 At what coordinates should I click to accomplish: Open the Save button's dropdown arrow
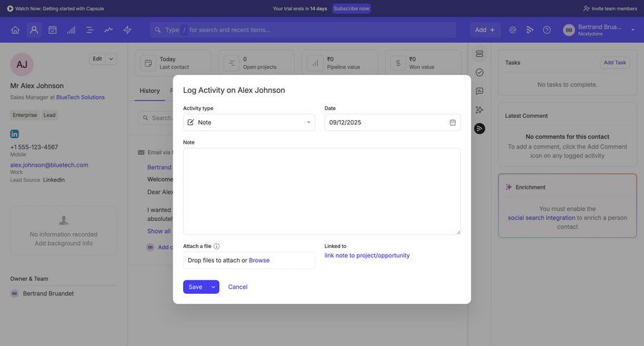pos(213,287)
